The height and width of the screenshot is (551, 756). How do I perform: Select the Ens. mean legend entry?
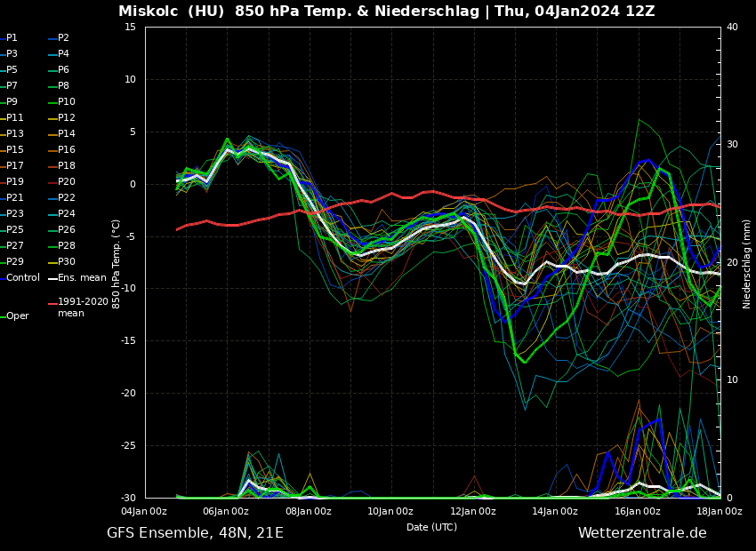coord(82,278)
